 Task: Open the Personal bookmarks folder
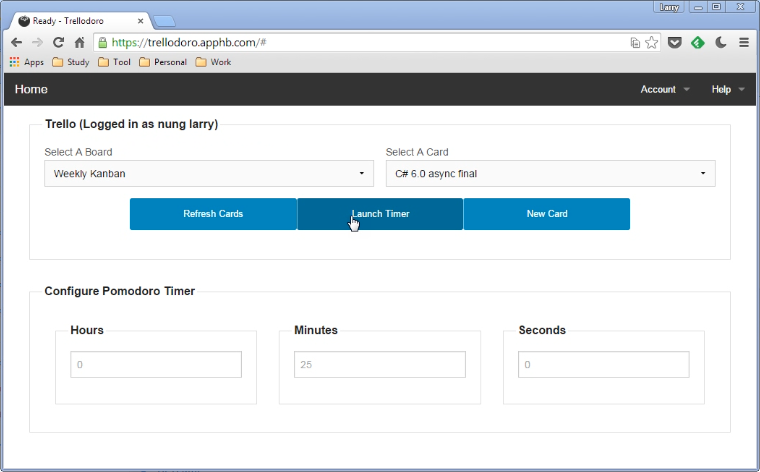[x=163, y=62]
